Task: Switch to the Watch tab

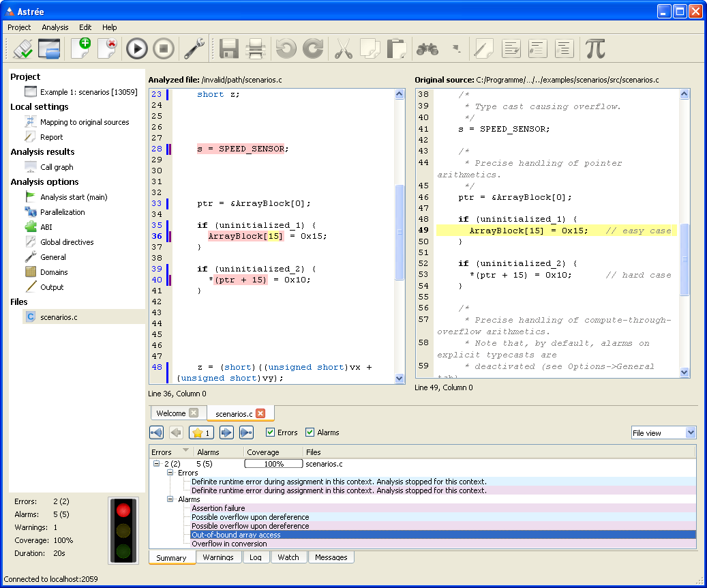Action: (288, 557)
